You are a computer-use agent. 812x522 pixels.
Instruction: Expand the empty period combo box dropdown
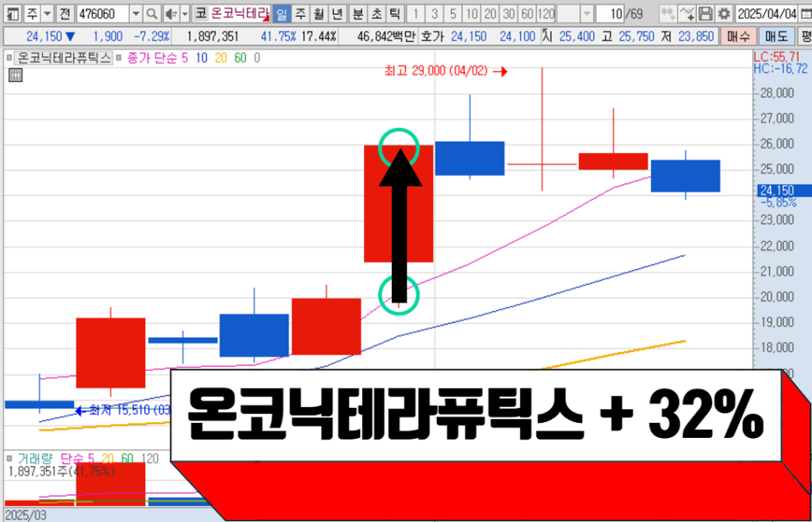tap(587, 14)
